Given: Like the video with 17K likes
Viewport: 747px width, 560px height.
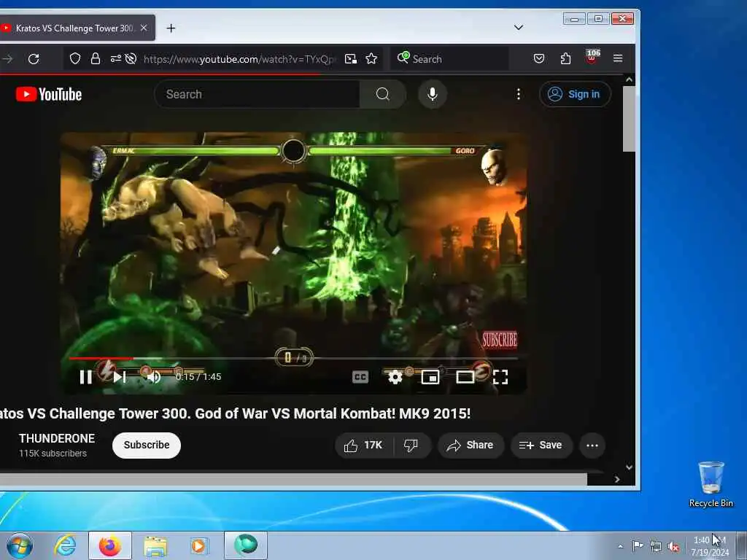Looking at the screenshot, I should [x=365, y=446].
